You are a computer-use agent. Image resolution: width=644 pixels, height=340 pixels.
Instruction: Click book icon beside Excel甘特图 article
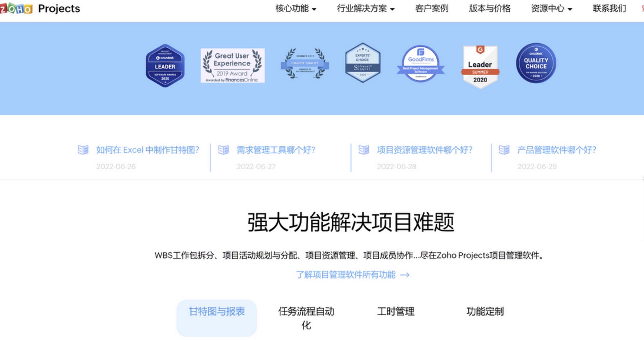click(83, 150)
